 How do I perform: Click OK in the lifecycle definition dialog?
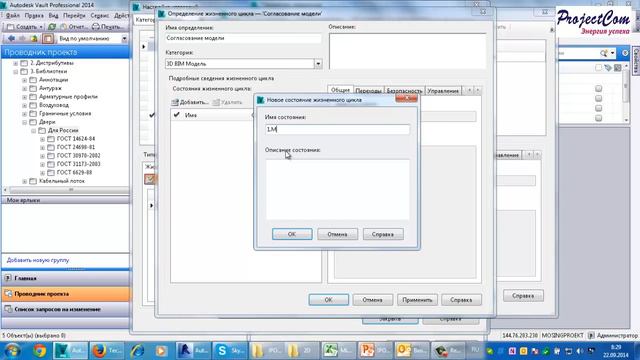click(x=329, y=300)
